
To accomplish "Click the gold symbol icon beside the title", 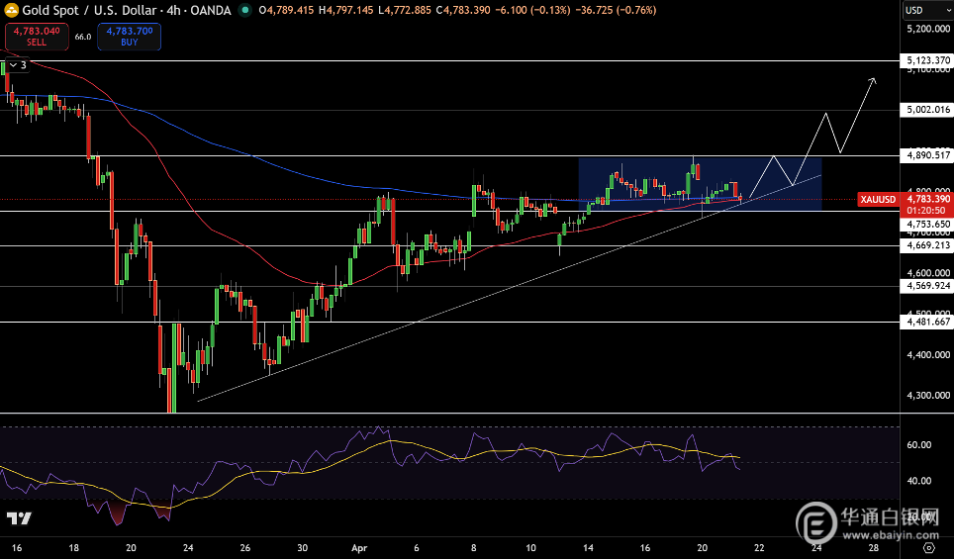I will 14,11.
